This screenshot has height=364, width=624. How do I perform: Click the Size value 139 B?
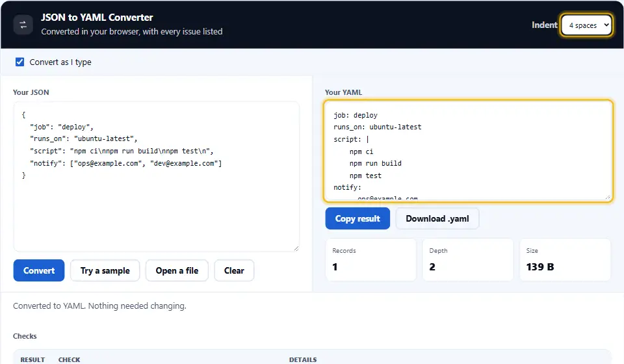540,266
